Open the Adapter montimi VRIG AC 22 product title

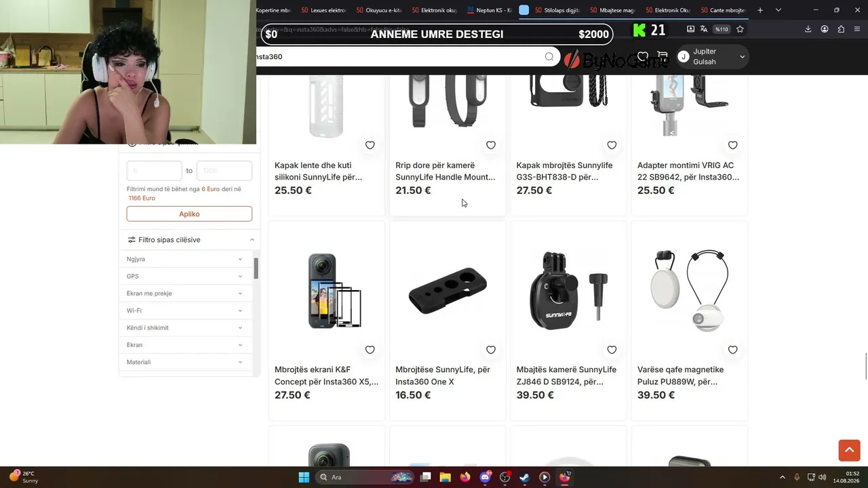coord(688,171)
